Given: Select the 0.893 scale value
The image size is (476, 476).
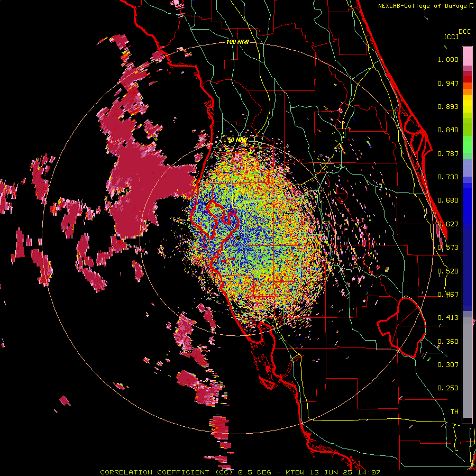Looking at the screenshot, I should (x=448, y=106).
